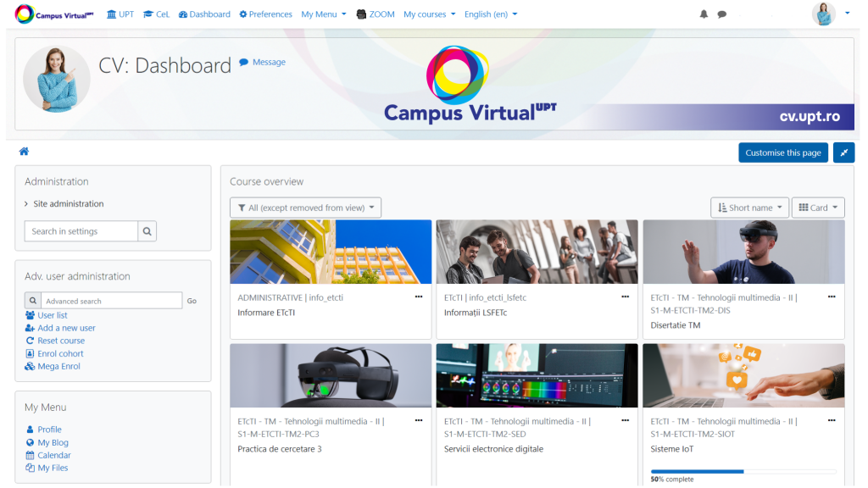Click the Sisteme IoT course title
868x488 pixels.
tap(672, 449)
